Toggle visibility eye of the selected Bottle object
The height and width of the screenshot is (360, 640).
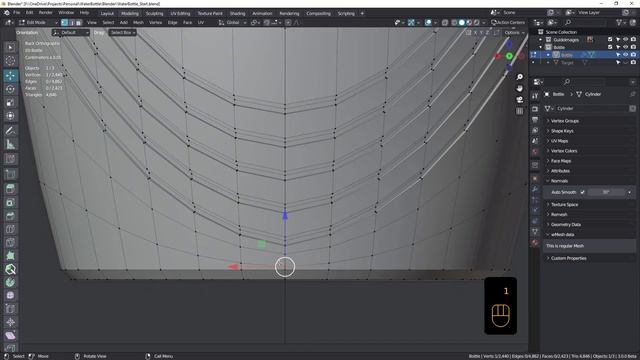click(625, 55)
